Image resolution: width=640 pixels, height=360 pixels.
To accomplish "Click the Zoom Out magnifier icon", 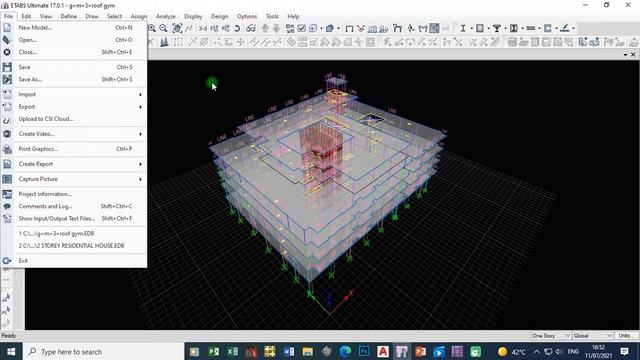I will click(x=163, y=28).
